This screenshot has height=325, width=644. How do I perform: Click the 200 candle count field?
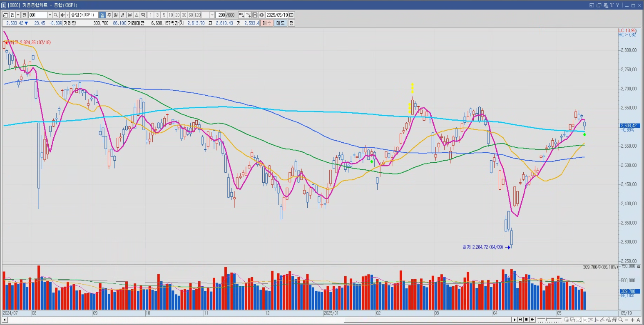221,15
